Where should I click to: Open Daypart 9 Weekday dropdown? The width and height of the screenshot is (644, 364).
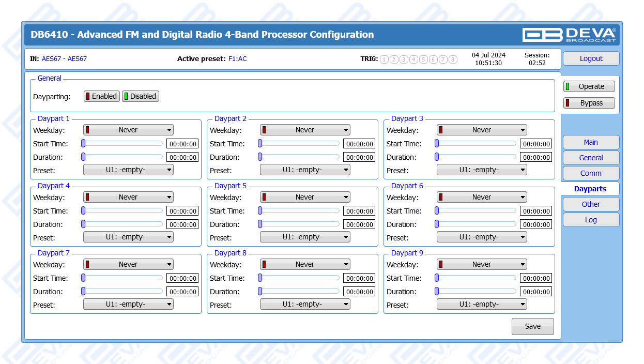tap(482, 264)
